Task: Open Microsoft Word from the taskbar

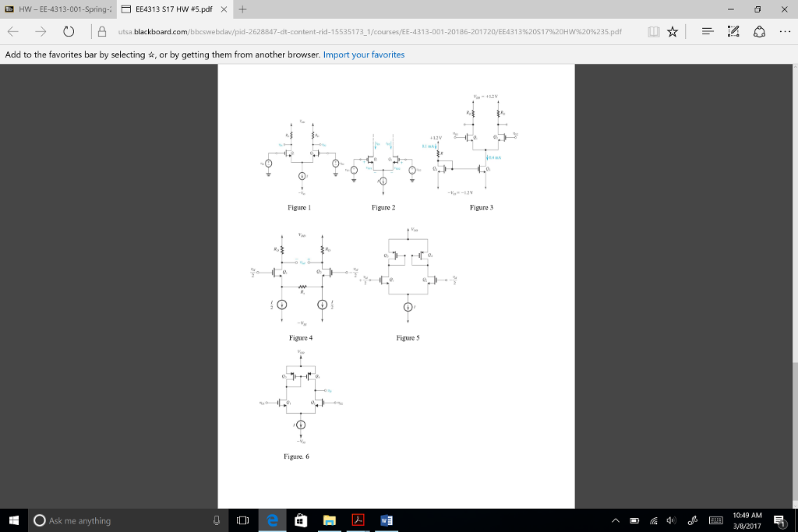Action: 385,520
